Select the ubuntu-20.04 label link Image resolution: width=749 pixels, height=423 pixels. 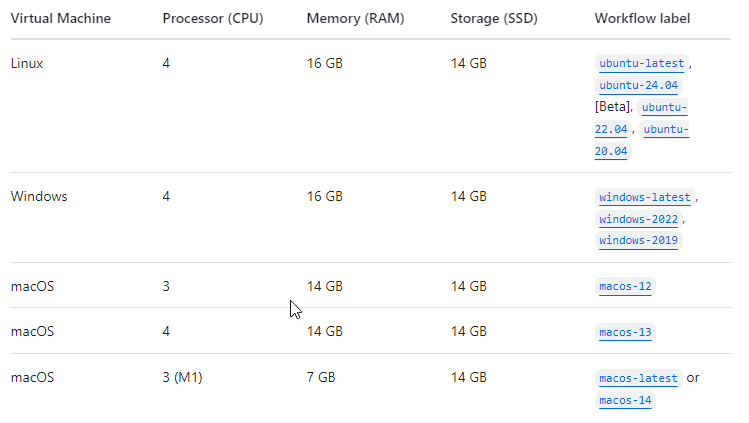click(665, 130)
